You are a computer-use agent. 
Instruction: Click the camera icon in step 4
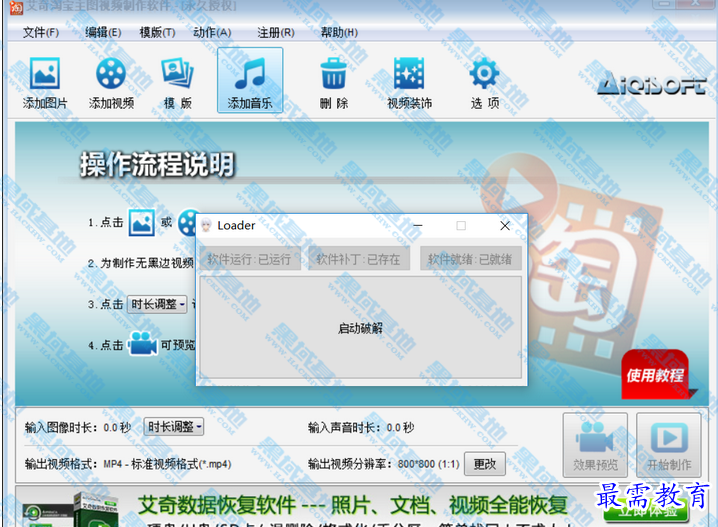coord(142,343)
